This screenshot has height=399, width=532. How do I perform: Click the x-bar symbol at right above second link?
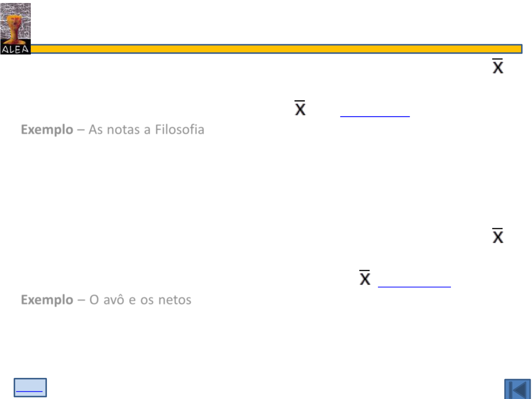498,236
